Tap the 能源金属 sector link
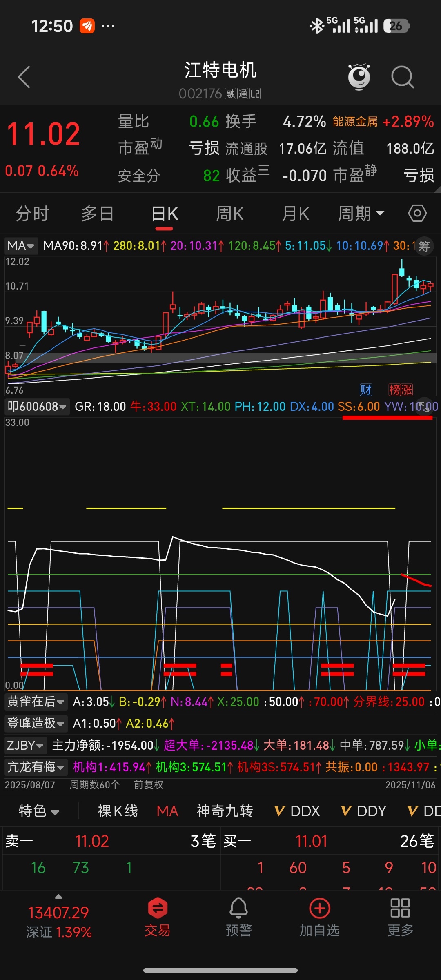 355,122
